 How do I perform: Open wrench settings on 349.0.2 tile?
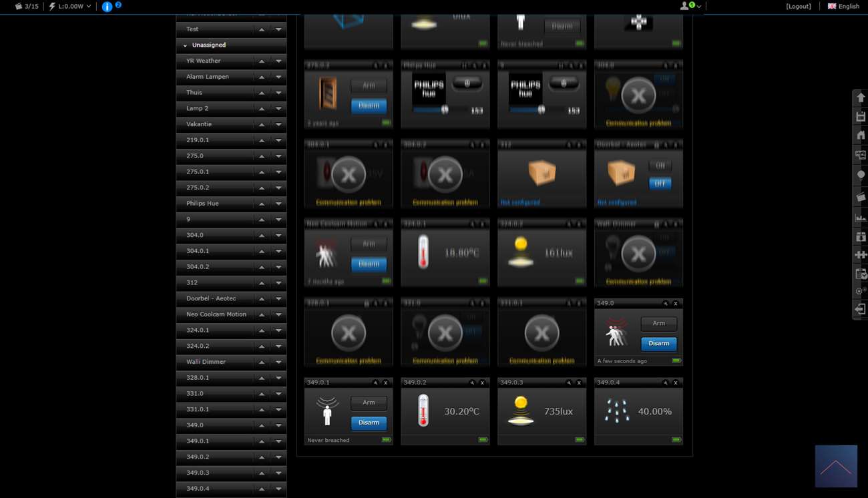[472, 383]
